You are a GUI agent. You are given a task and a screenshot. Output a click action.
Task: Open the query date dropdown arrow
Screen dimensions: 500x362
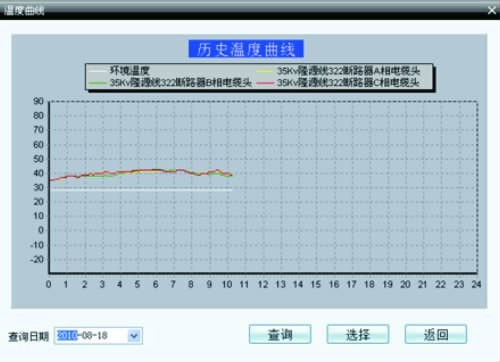134,336
